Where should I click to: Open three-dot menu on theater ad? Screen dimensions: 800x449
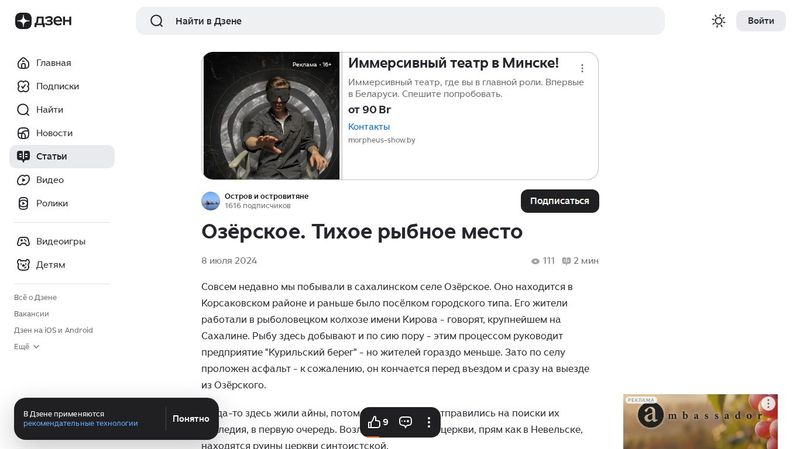point(582,68)
